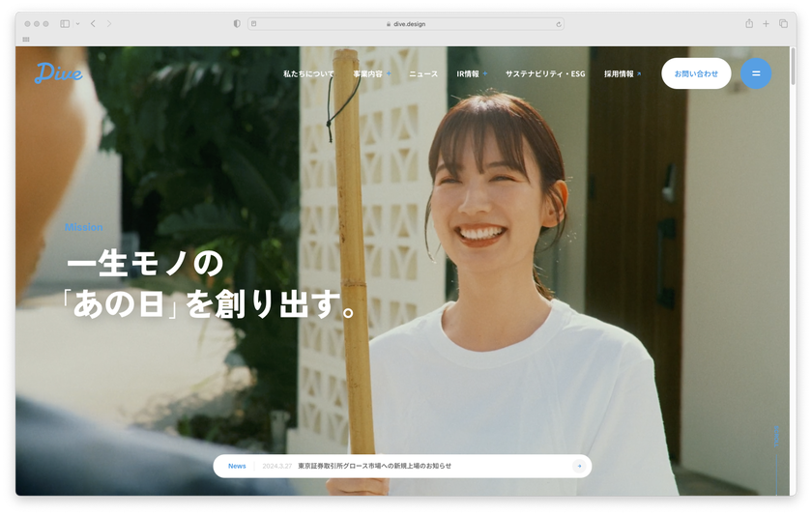Click the Dive logo

[59, 73]
